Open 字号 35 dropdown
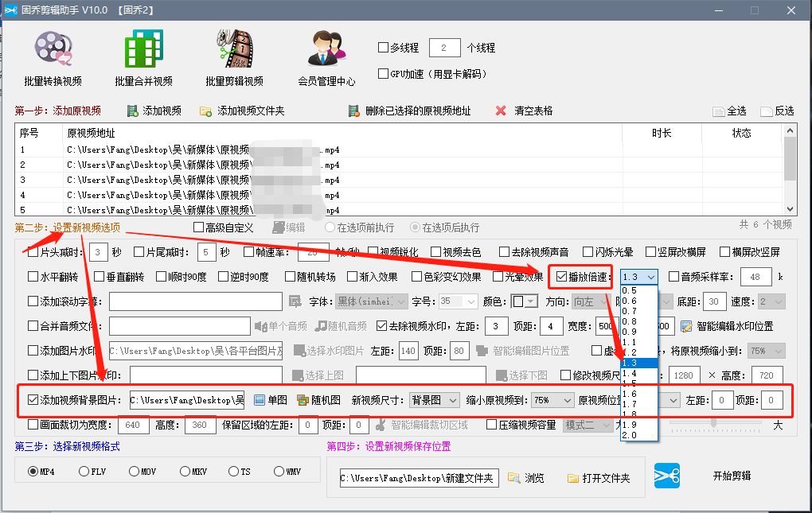The height and width of the screenshot is (513, 812). (x=459, y=301)
